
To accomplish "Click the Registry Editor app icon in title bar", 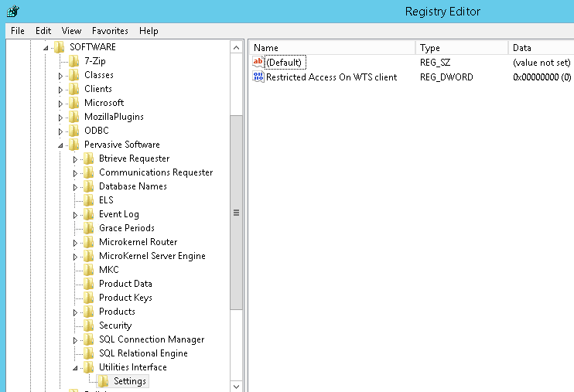I will click(x=13, y=12).
